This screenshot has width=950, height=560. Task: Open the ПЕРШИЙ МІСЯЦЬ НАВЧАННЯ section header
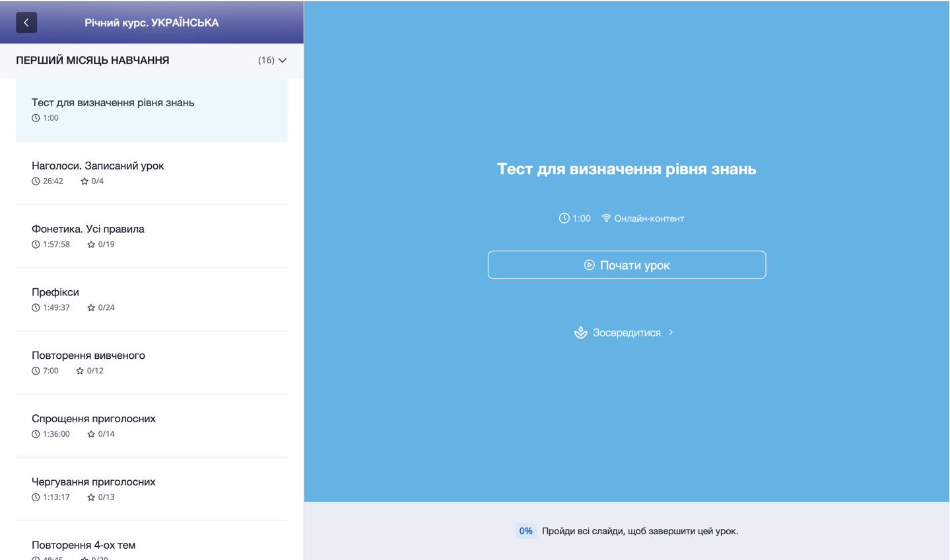152,60
